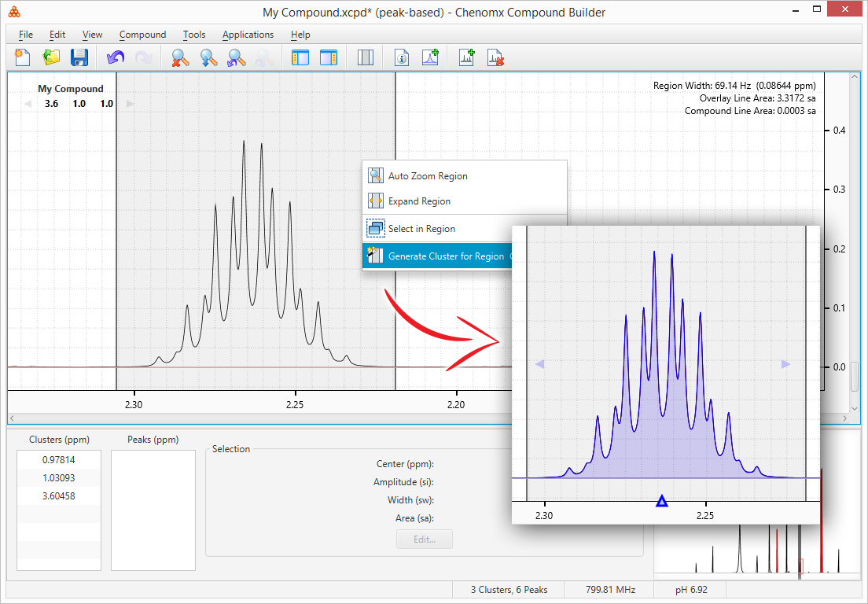The height and width of the screenshot is (604, 868).
Task: Click the empty Peaks (ppm) list box
Action: coord(153,510)
